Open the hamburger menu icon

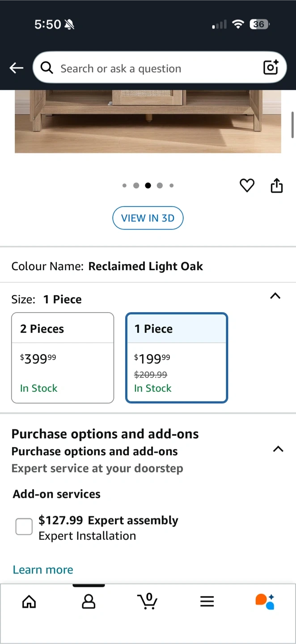207,602
